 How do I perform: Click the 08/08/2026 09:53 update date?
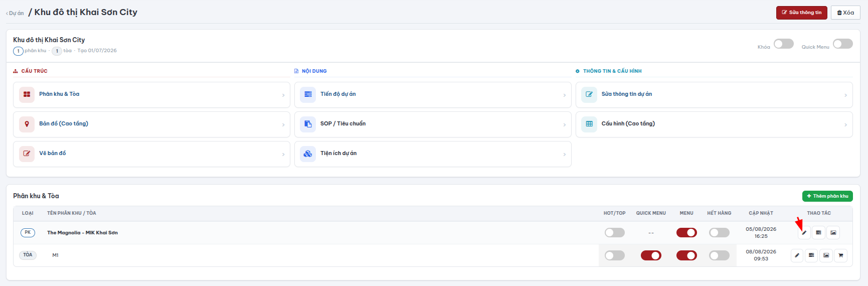(761, 255)
